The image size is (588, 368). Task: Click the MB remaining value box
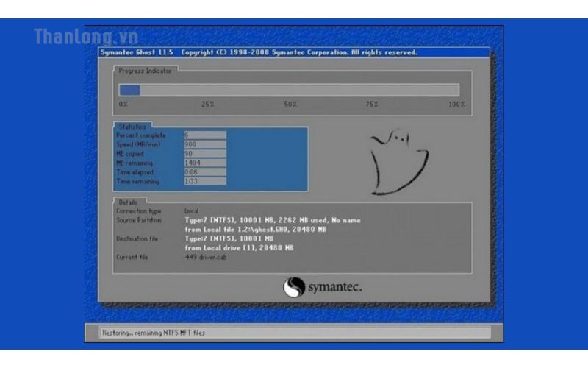tap(204, 163)
